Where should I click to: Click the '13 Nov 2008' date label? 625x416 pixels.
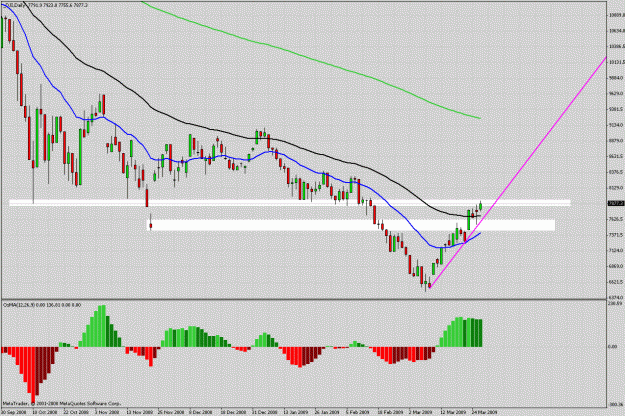(140, 412)
